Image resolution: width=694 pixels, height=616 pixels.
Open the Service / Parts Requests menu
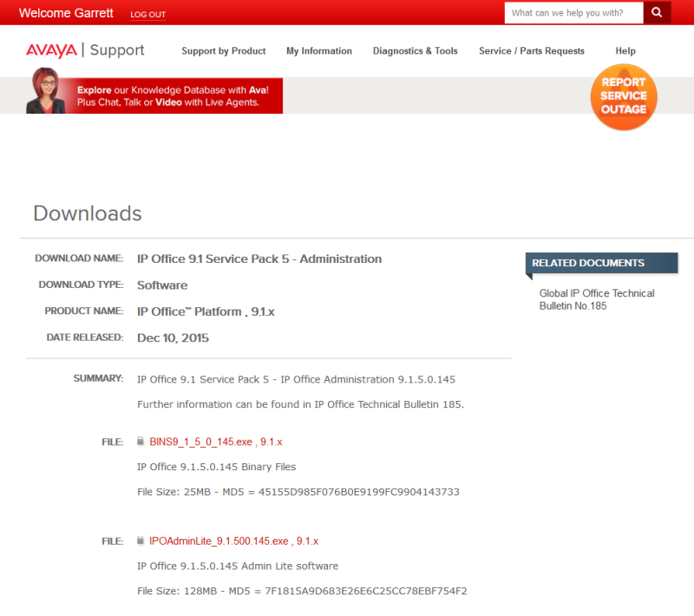pos(532,51)
